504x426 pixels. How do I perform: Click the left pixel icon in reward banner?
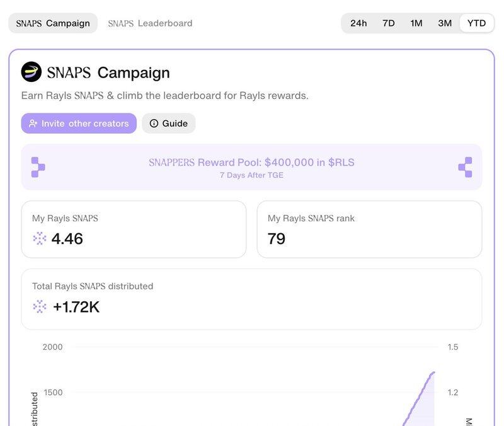[38, 167]
